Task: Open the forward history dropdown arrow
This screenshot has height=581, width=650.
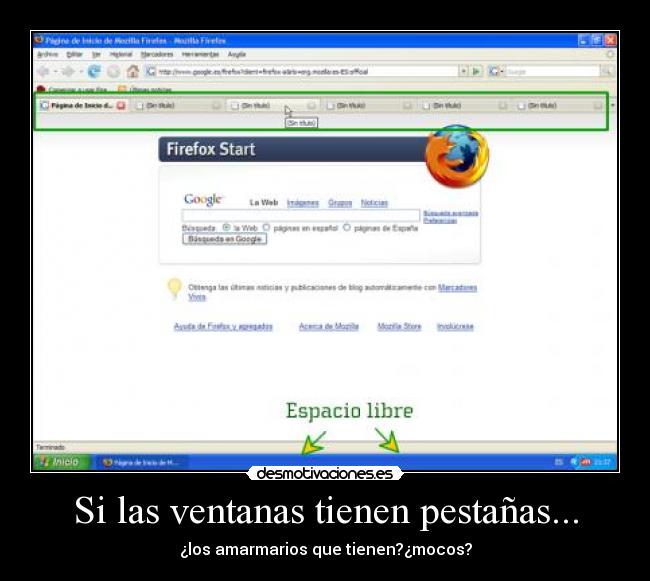Action: click(80, 72)
